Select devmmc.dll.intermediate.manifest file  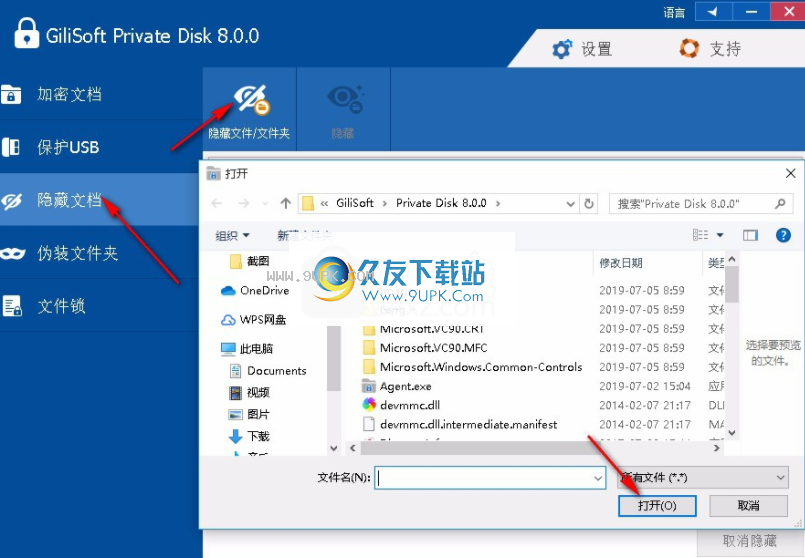click(x=461, y=425)
